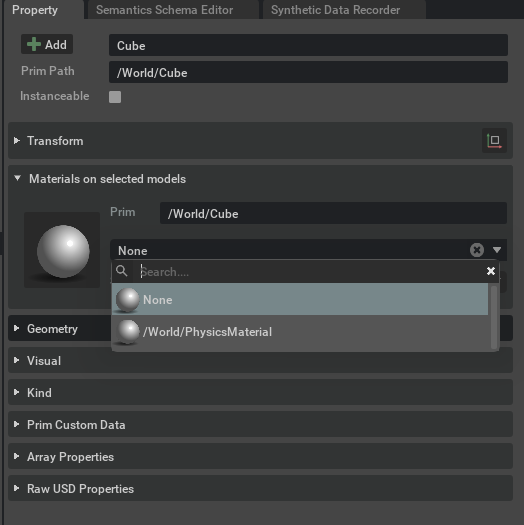The width and height of the screenshot is (524, 525).
Task: Toggle the Instanceable checkbox
Action: [x=115, y=97]
